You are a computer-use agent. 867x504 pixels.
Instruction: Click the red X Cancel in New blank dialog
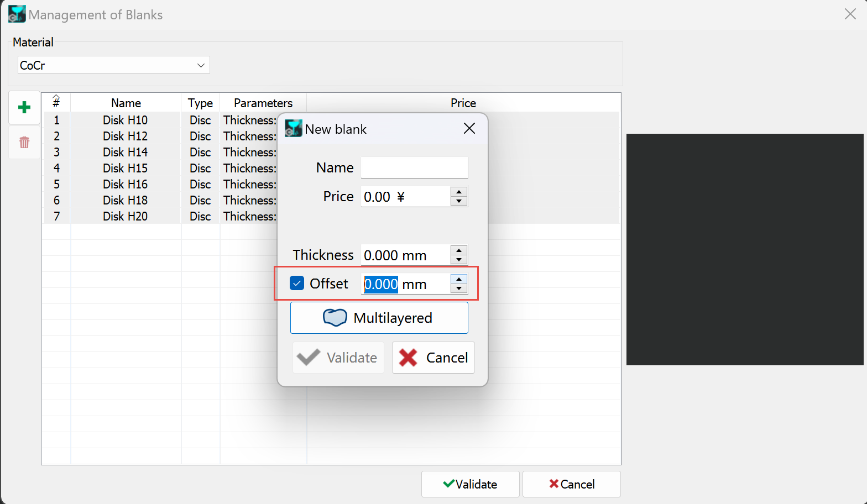pyautogui.click(x=433, y=358)
